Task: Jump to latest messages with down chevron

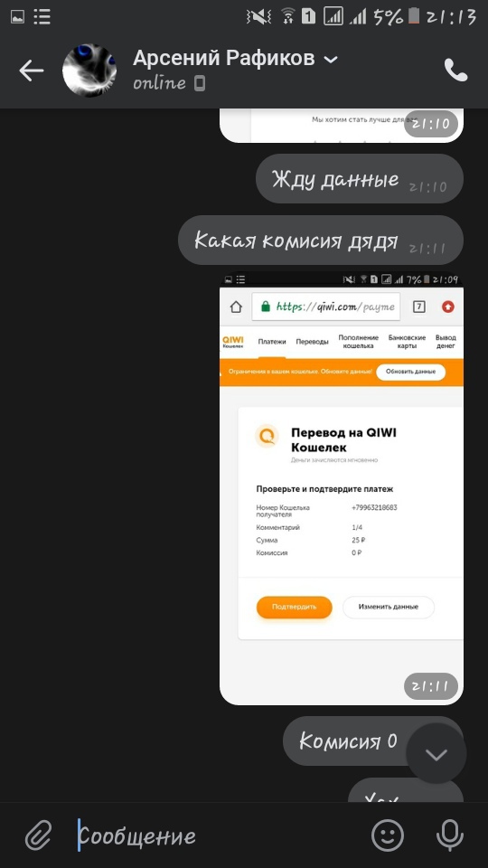Action: tap(436, 754)
